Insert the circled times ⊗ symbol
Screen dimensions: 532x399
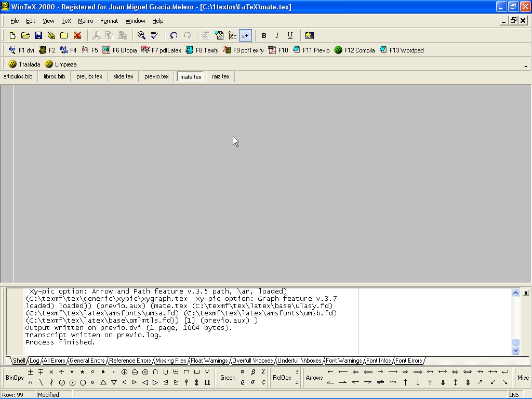coord(145,372)
